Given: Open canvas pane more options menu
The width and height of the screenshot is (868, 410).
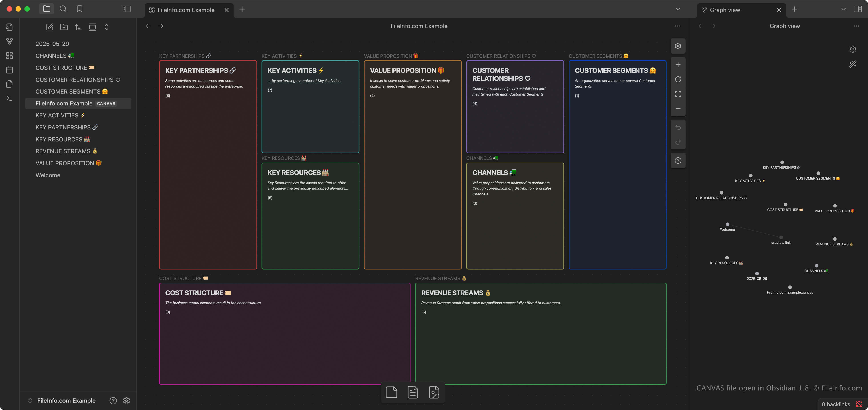Looking at the screenshot, I should pos(678,26).
